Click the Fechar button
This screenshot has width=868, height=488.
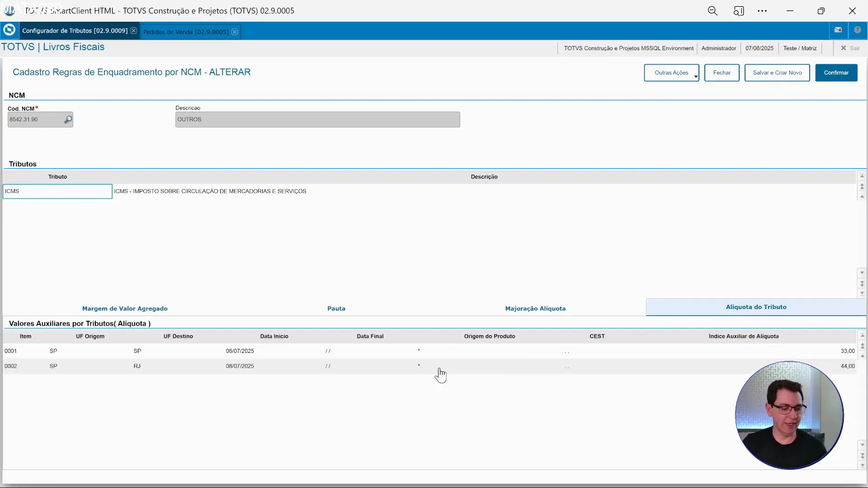pyautogui.click(x=722, y=73)
